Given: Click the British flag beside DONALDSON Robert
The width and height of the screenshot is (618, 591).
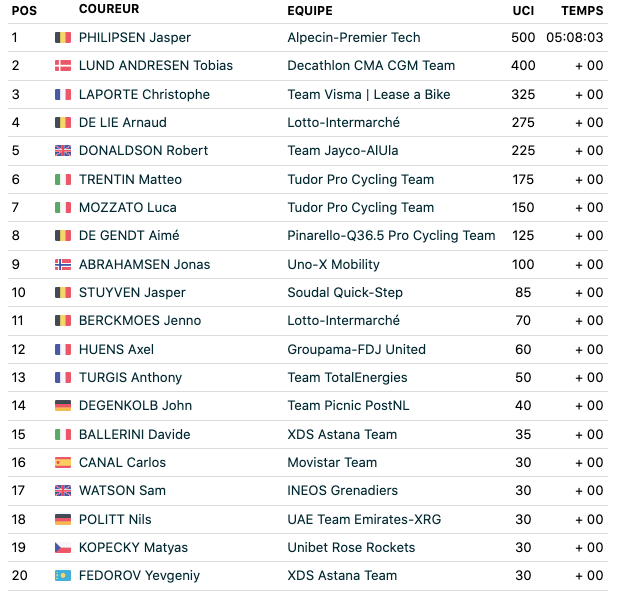Looking at the screenshot, I should click(63, 151).
